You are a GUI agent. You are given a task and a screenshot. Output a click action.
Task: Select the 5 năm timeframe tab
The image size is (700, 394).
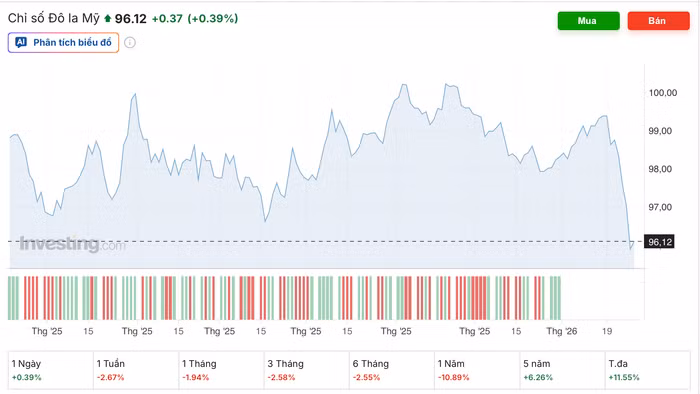pyautogui.click(x=562, y=370)
